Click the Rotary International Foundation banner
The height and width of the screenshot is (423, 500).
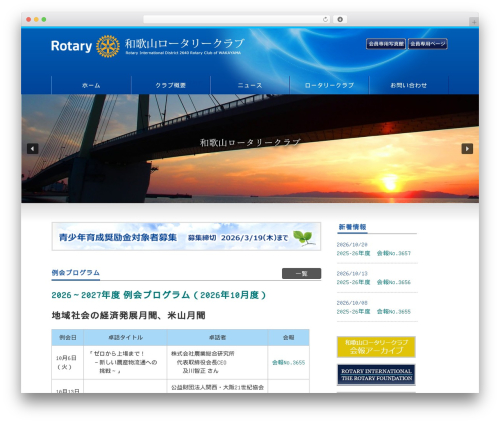click(376, 375)
